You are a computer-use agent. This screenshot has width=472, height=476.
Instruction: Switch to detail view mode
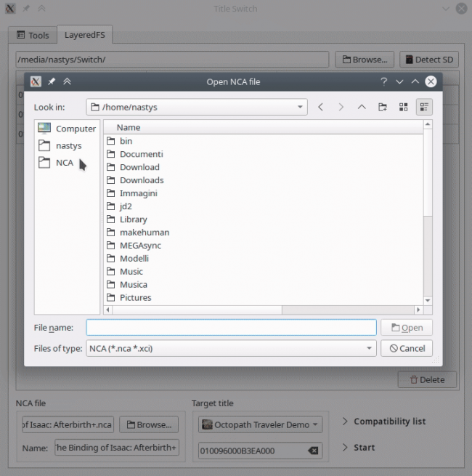[x=424, y=107]
